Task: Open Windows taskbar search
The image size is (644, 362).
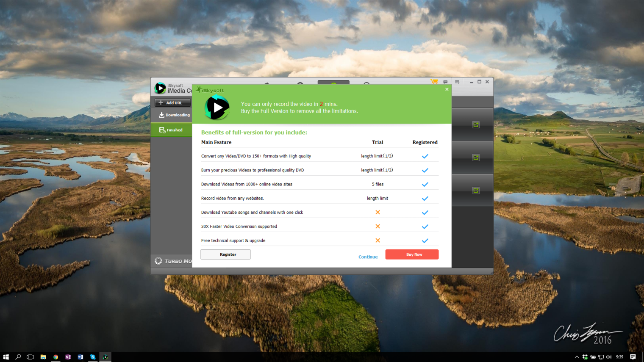Action: (18, 357)
